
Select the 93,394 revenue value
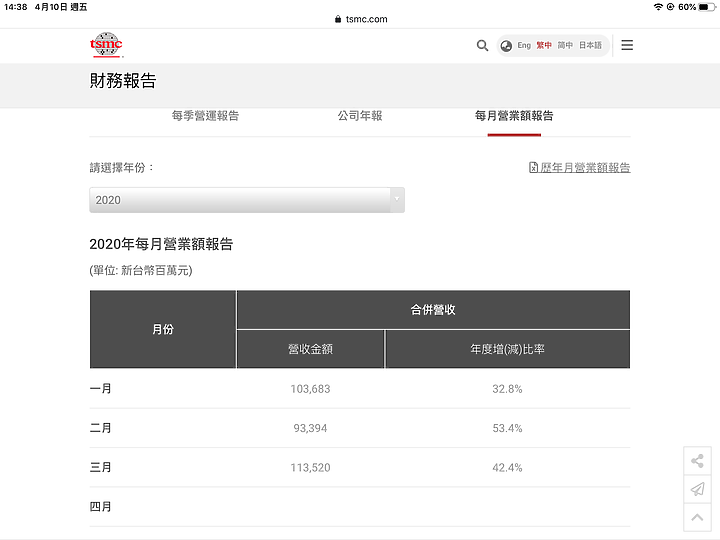[x=310, y=428]
